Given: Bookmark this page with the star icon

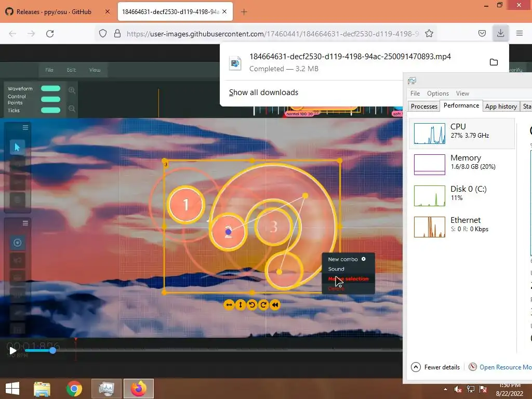Looking at the screenshot, I should click(x=429, y=33).
